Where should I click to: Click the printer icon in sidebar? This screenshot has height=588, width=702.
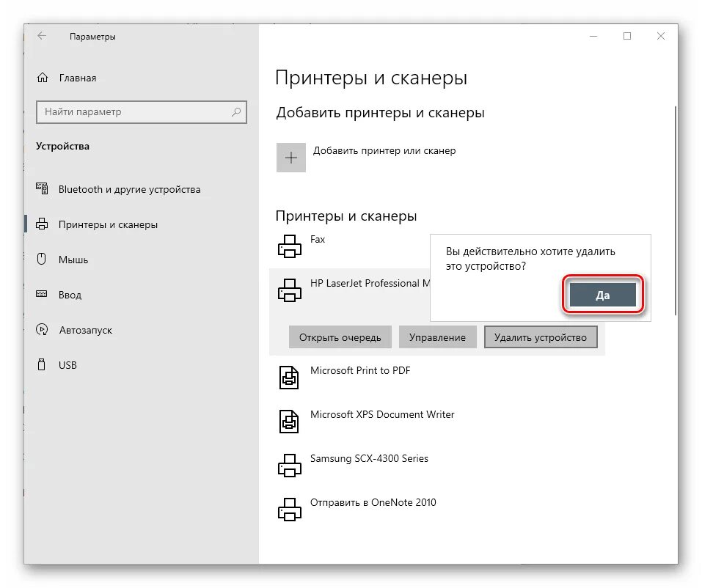42,224
